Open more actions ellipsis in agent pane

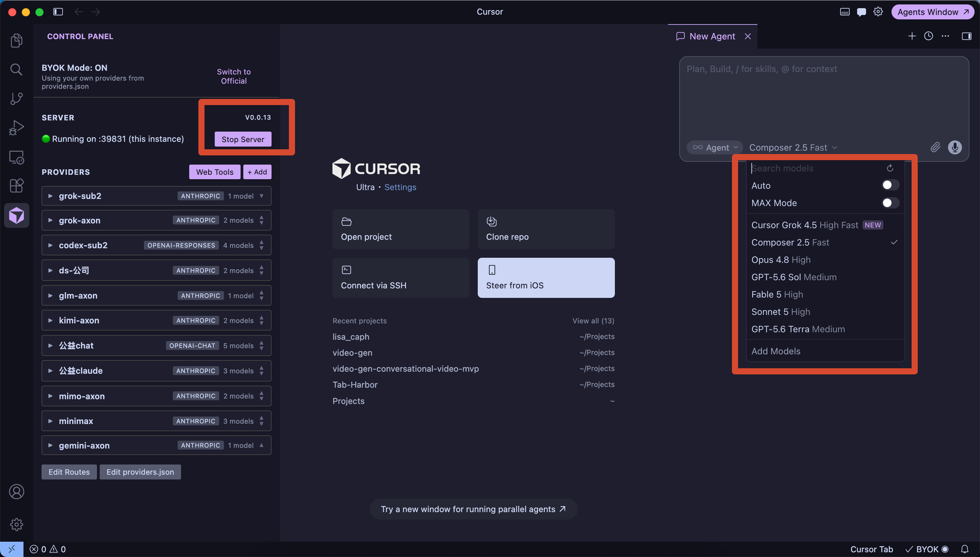coord(946,36)
